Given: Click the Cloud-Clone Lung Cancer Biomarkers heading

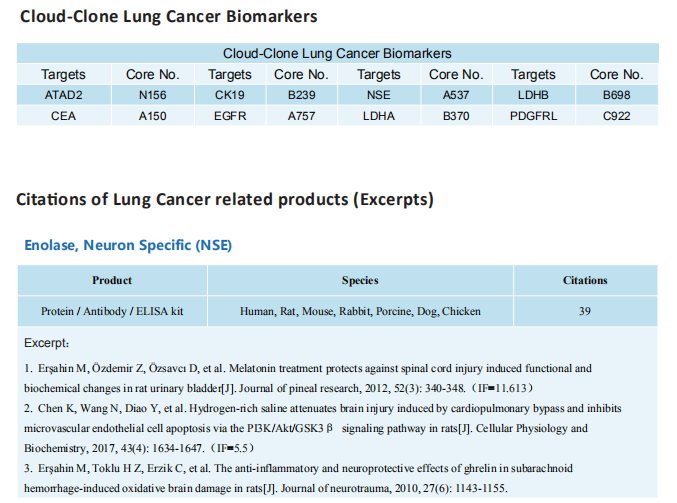Looking at the screenshot, I should click(x=168, y=16).
